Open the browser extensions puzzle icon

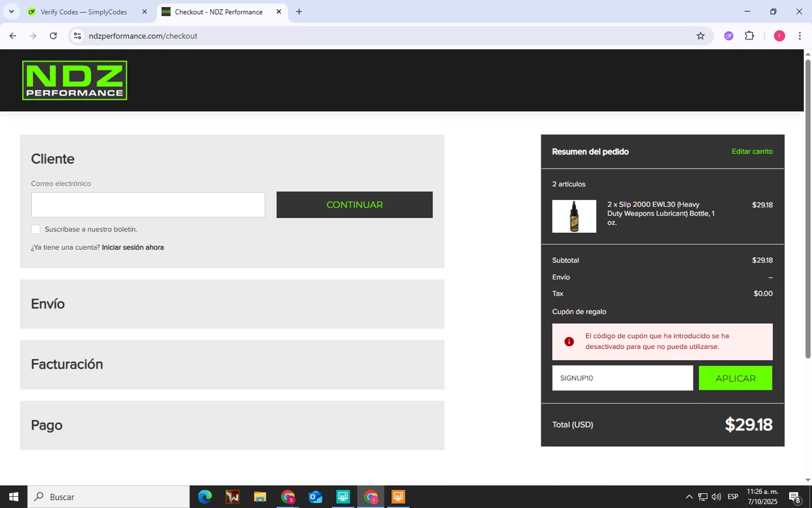[x=750, y=36]
